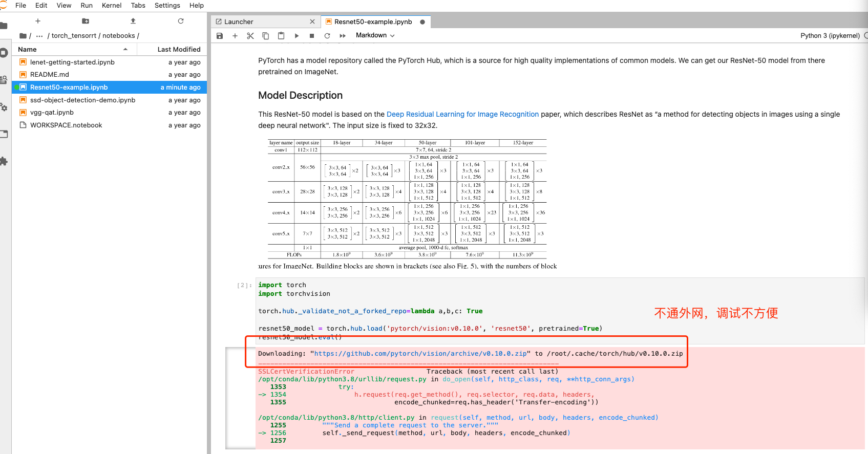The width and height of the screenshot is (868, 454).
Task: Expand the breadcrumb ellipsis for hidden folders
Action: (x=39, y=36)
